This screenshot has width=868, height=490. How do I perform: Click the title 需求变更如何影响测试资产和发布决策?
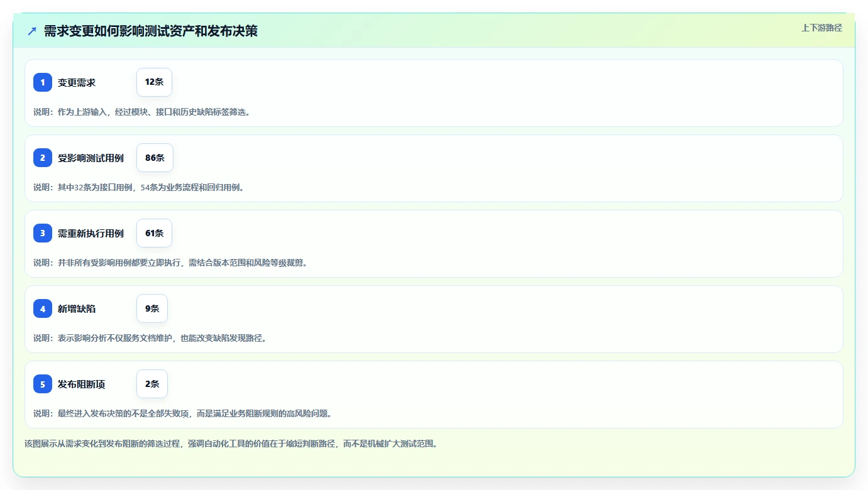coord(151,31)
